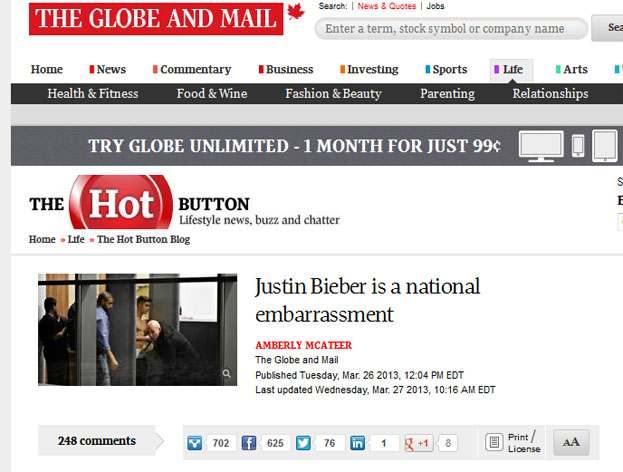Open the 248 comments section
623x472 pixels.
[97, 441]
